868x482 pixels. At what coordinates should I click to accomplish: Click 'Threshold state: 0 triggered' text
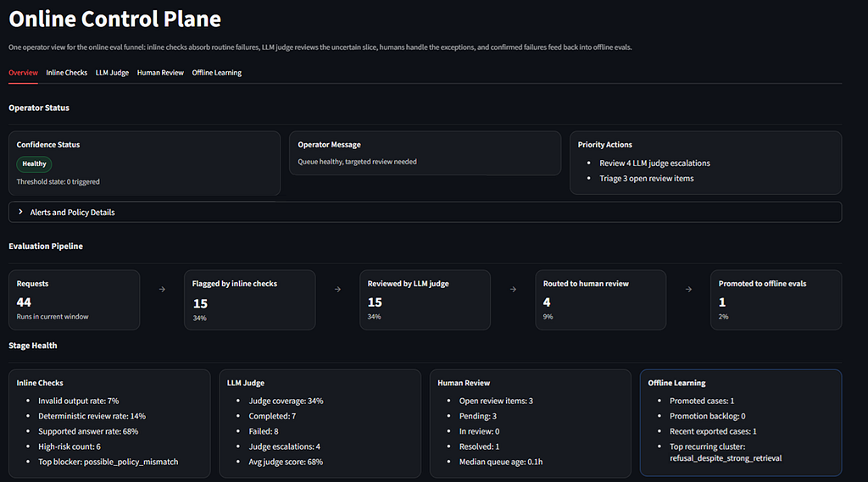(58, 181)
